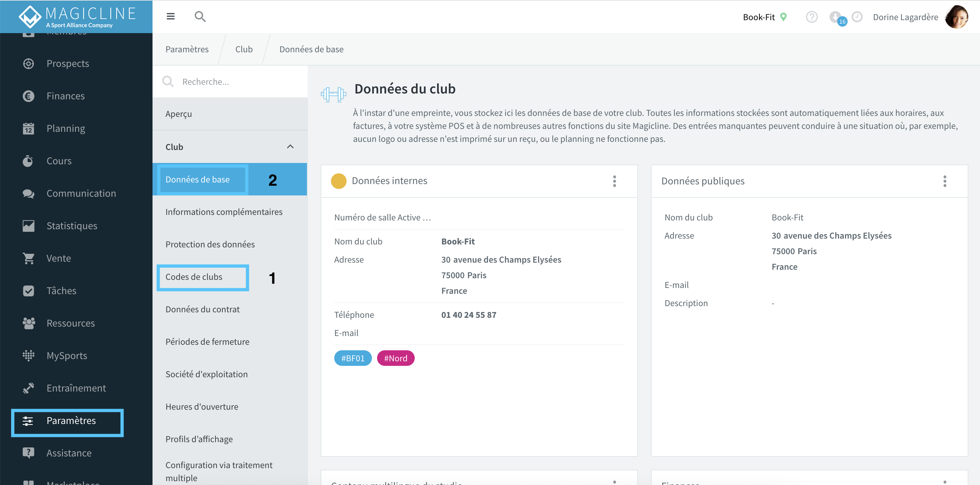
Task: Click Numéro de salle Active … label
Action: [382, 218]
